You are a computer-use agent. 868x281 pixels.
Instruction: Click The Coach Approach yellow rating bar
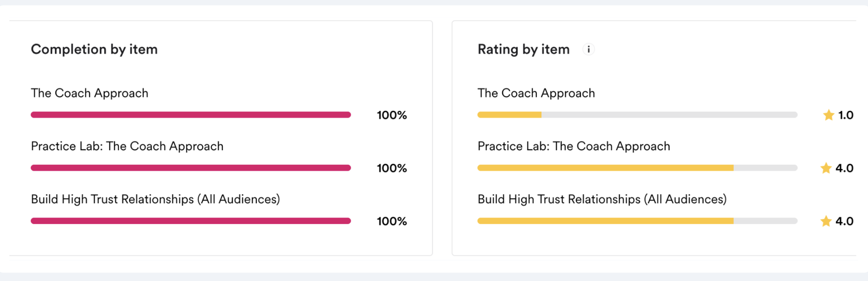(x=637, y=115)
